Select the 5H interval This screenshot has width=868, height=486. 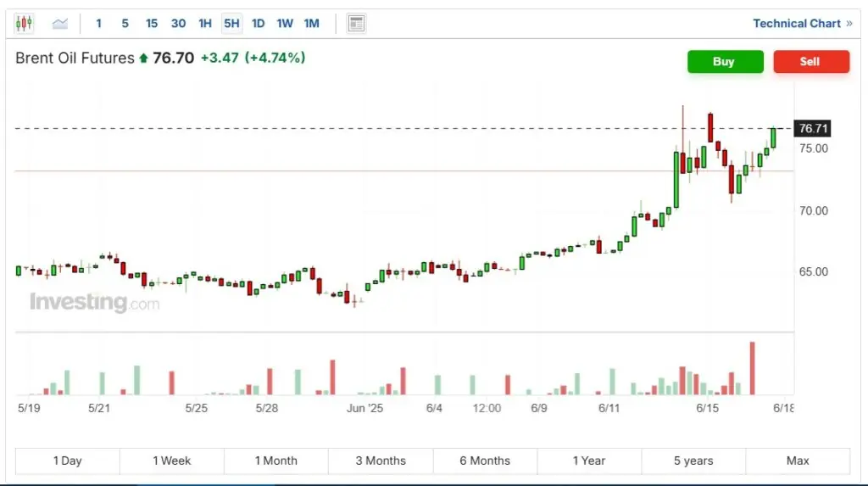[231, 23]
